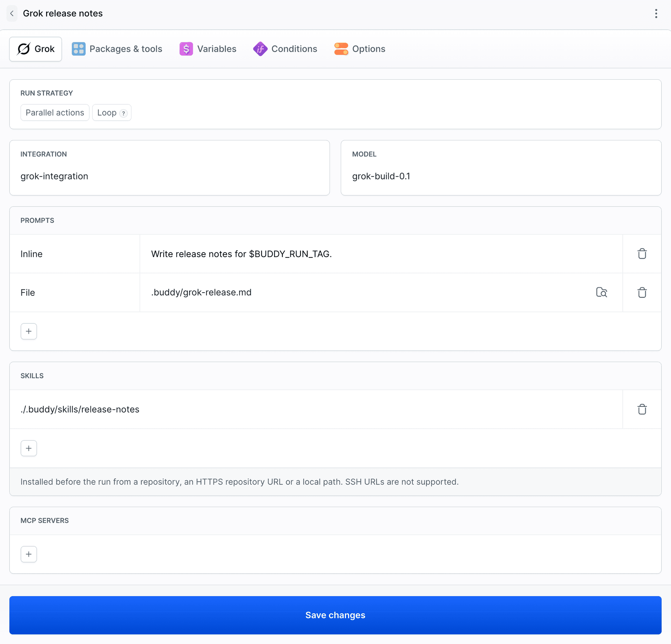Click the Inline prompt type label
The width and height of the screenshot is (671, 644).
point(31,254)
